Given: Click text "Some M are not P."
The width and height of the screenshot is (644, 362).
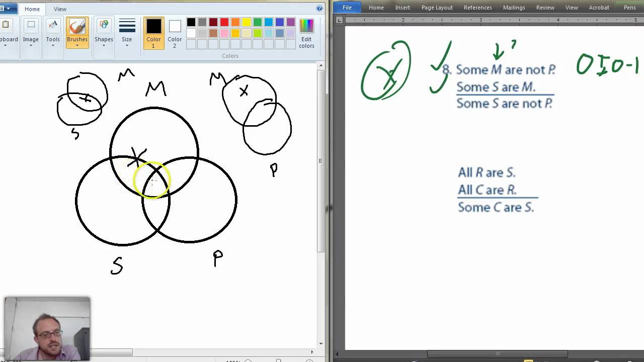Looking at the screenshot, I should [x=506, y=70].
